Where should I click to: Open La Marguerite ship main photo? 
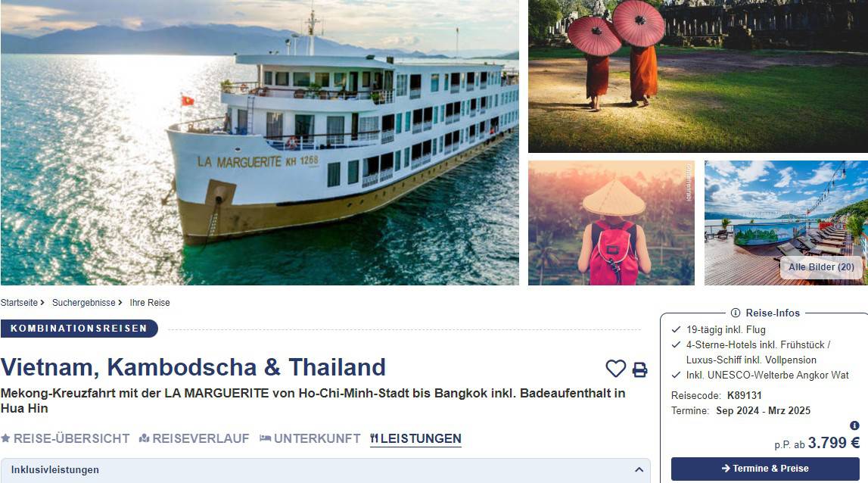260,142
